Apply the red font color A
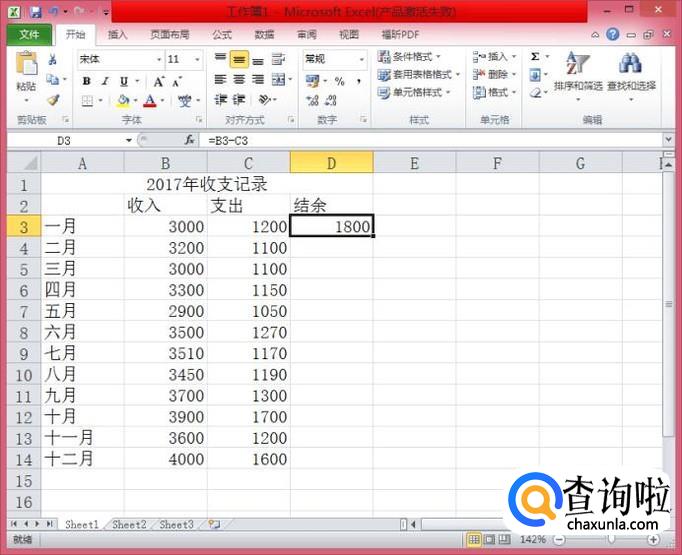 tap(150, 101)
